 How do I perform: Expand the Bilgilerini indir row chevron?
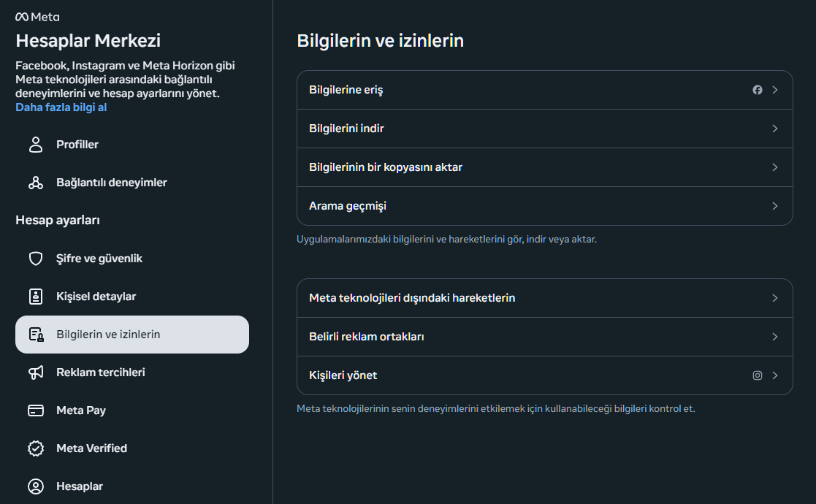click(775, 128)
